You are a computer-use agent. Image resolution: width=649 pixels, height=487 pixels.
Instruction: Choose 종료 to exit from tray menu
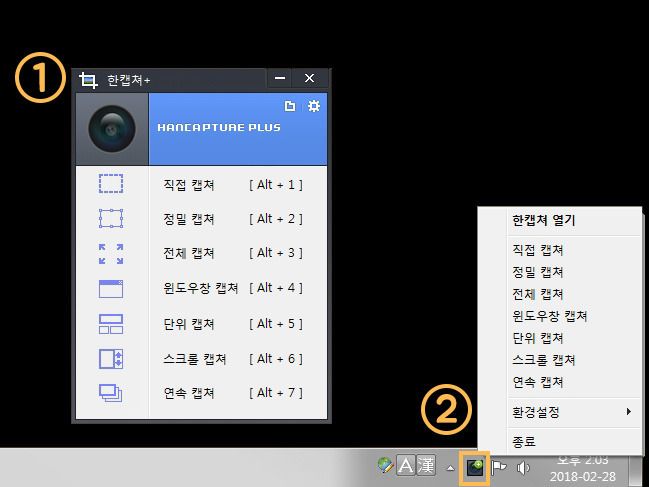pos(524,442)
